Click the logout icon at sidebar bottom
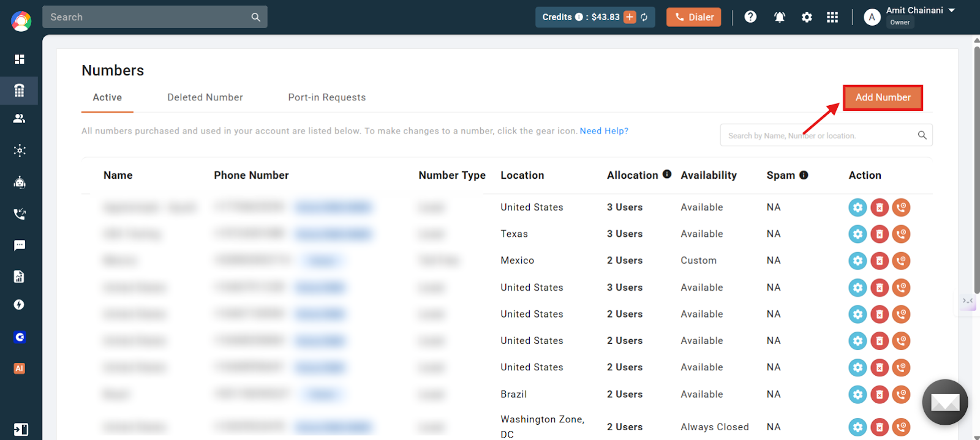The height and width of the screenshot is (440, 980). [x=21, y=429]
